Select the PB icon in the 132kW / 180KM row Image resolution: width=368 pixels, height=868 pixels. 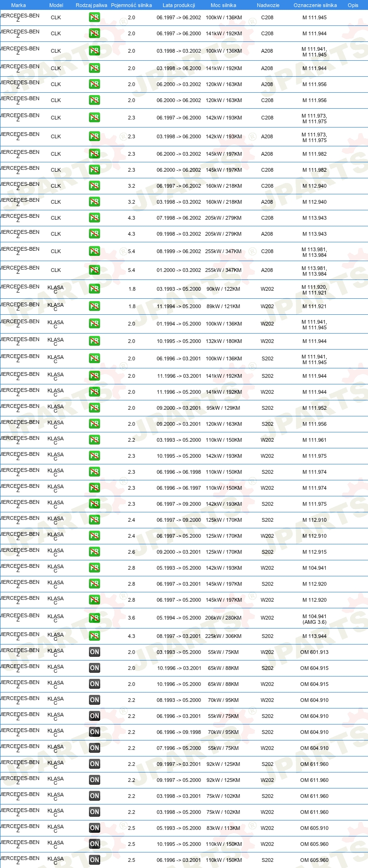tap(95, 341)
